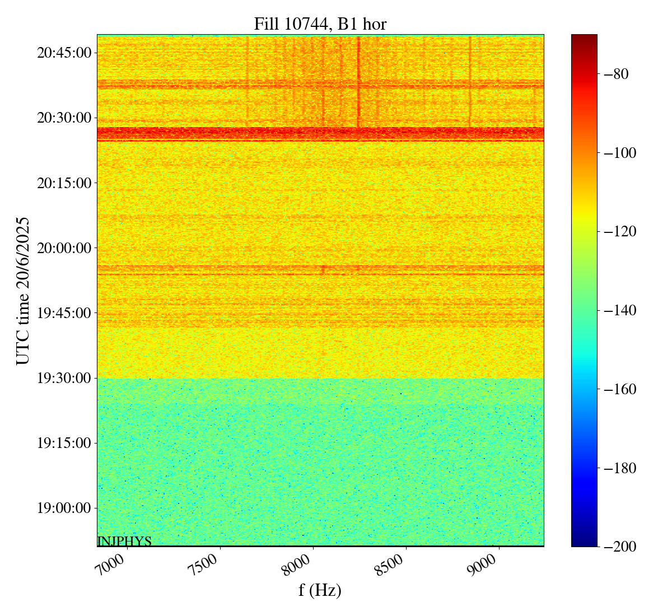Click the plot title "Fill 10744, B1 hor"
Viewport: 672px width, 616px height.
coord(320,24)
